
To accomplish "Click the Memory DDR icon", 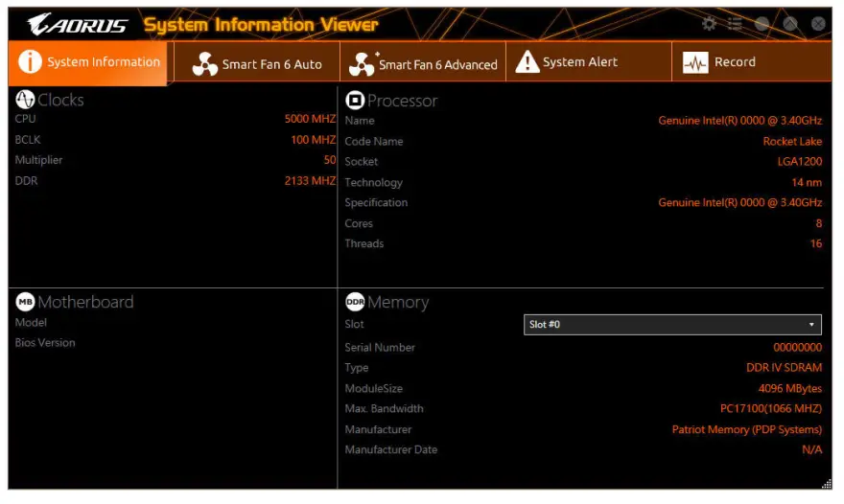I will 355,302.
